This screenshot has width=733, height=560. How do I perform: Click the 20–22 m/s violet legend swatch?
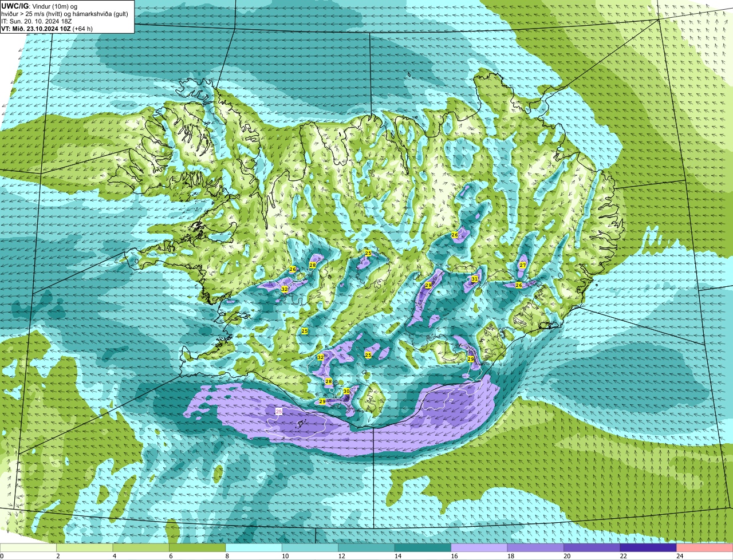tap(593, 547)
